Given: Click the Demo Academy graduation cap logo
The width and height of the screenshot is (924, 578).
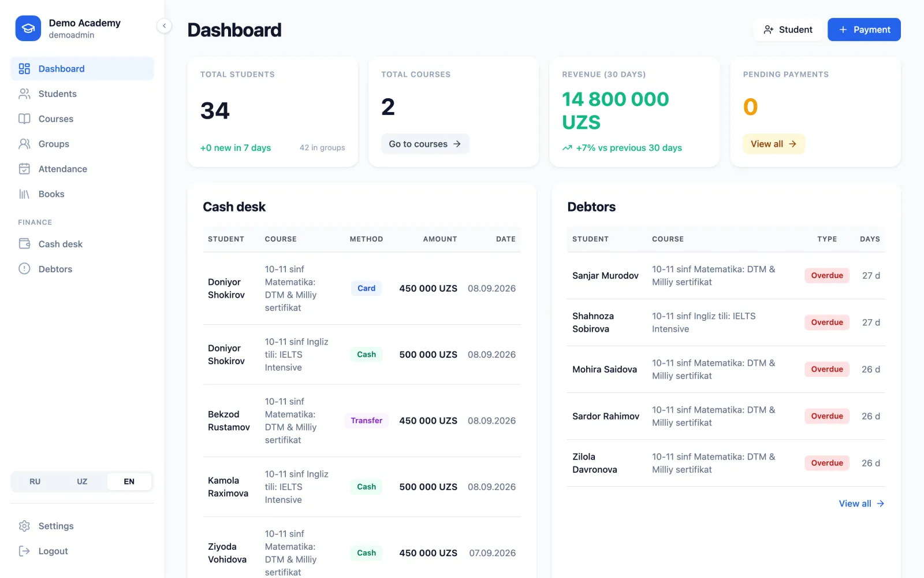Looking at the screenshot, I should point(28,28).
